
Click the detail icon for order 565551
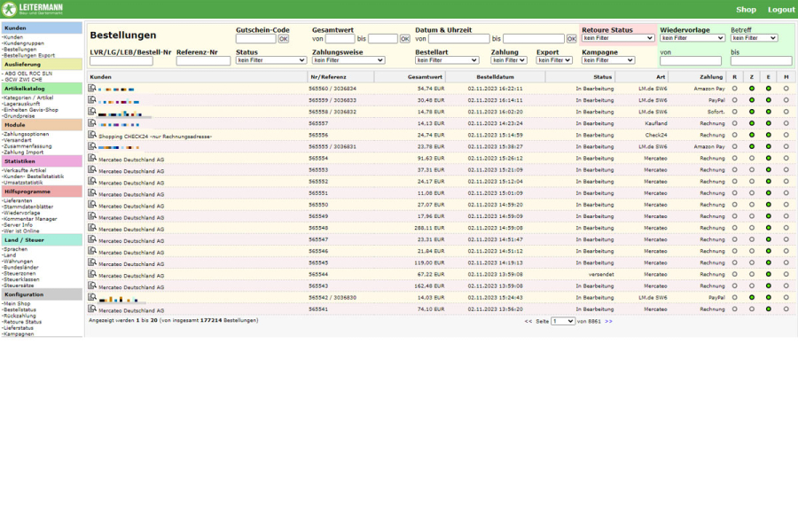coord(92,192)
